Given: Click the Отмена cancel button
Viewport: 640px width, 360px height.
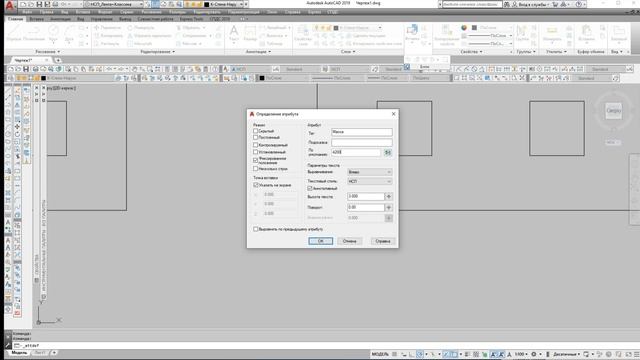Looking at the screenshot, I should pyautogui.click(x=349, y=241).
